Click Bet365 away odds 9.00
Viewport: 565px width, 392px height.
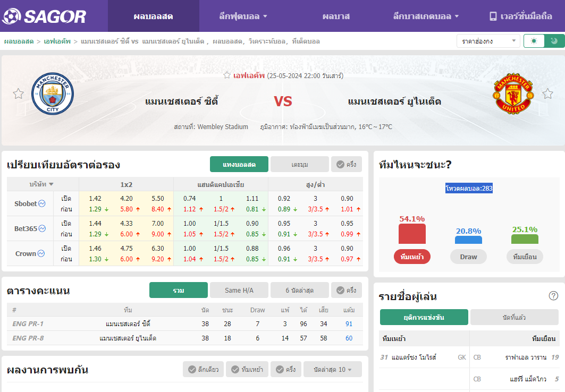click(x=158, y=234)
